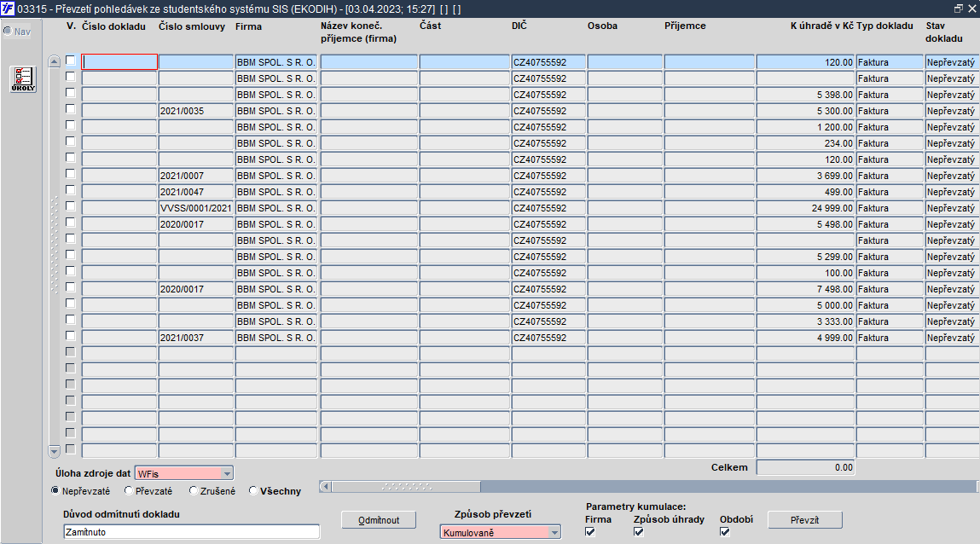Click the Celkem total field

pos(806,467)
